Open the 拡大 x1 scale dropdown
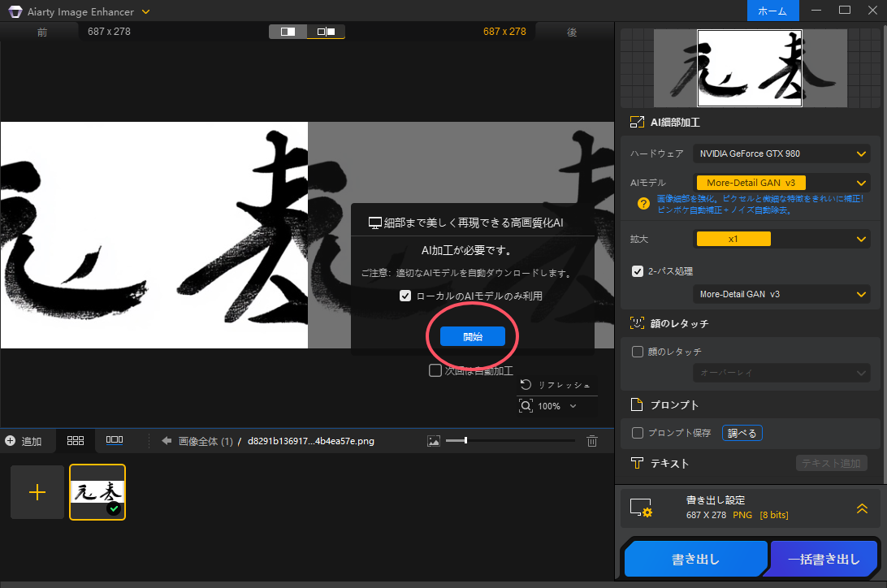This screenshot has height=588, width=887. (781, 239)
